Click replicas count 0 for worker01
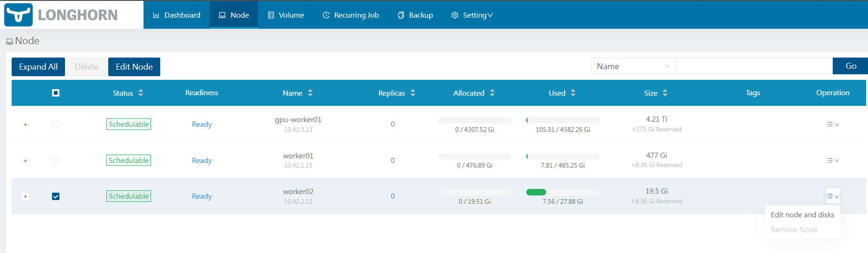 (x=393, y=160)
